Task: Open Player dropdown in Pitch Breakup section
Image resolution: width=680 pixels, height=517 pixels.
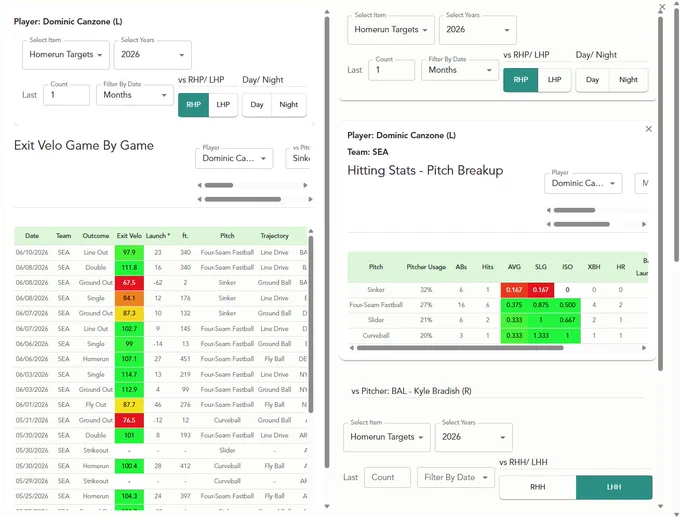Action: [583, 183]
